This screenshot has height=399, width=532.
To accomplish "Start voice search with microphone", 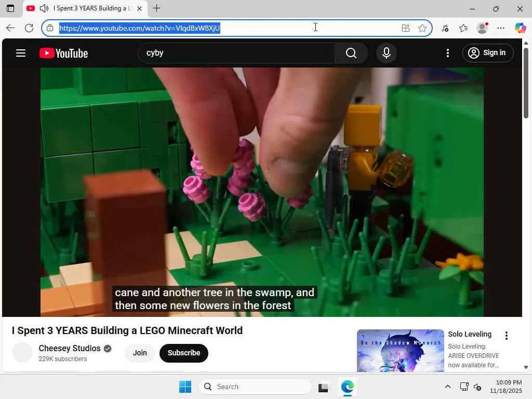I will [386, 53].
